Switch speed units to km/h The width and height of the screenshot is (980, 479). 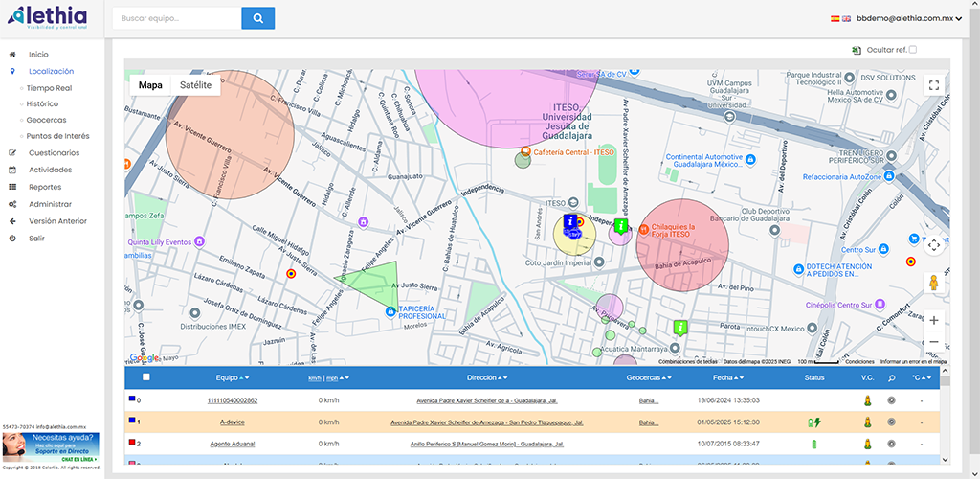[314, 377]
